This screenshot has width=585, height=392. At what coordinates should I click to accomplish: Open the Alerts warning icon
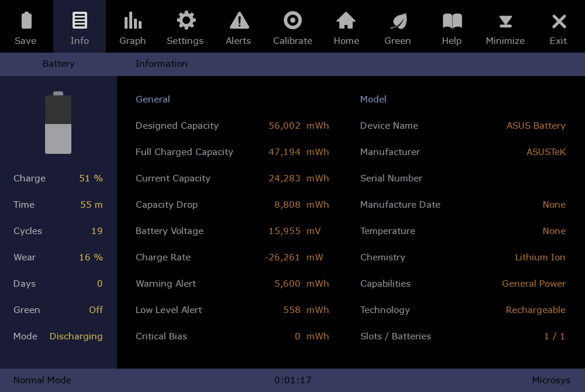click(239, 22)
